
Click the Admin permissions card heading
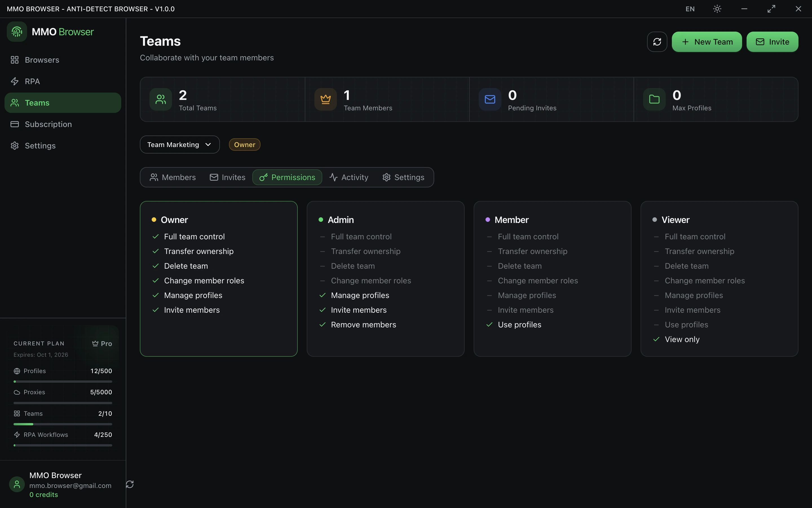(341, 220)
